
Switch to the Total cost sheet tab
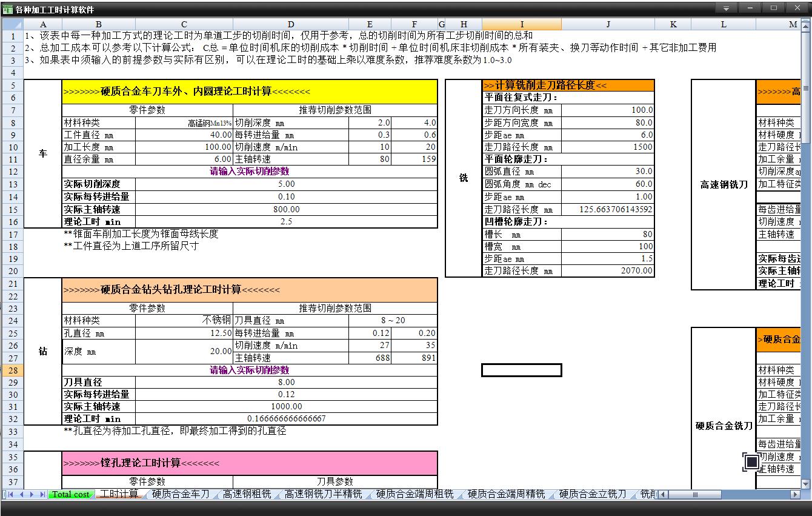[x=70, y=494]
